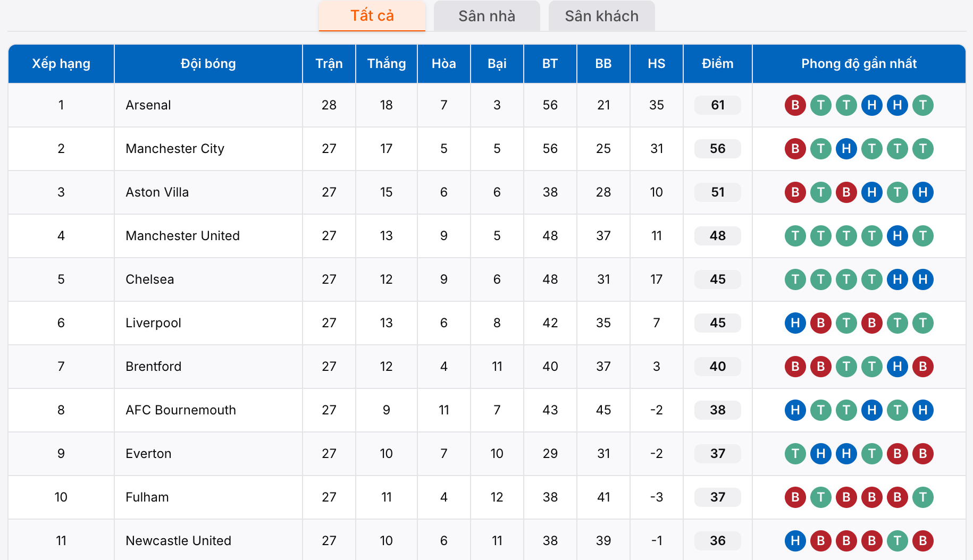Viewport: 973px width, 560px height.
Task: Click the Chelsea team name
Action: click(x=149, y=279)
